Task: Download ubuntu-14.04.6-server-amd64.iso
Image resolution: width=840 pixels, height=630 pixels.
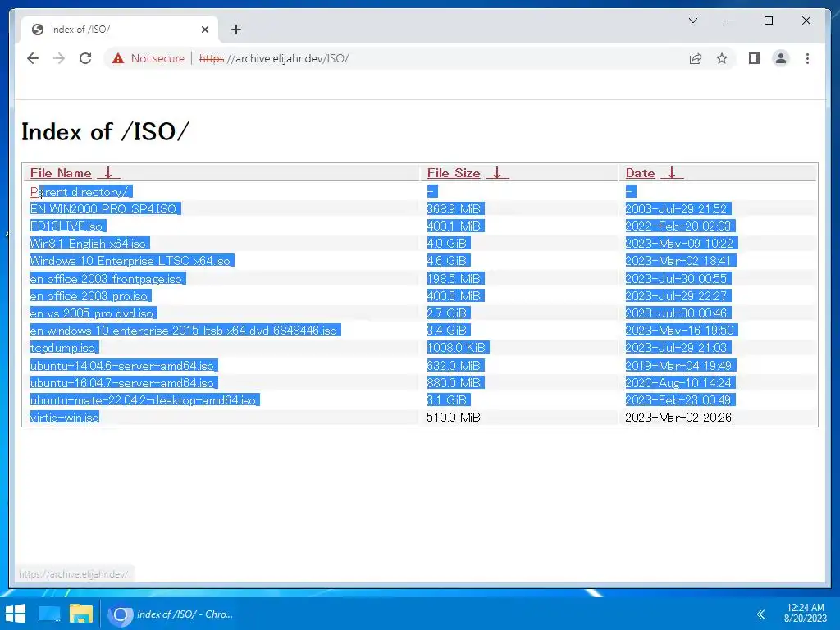Action: tap(122, 365)
